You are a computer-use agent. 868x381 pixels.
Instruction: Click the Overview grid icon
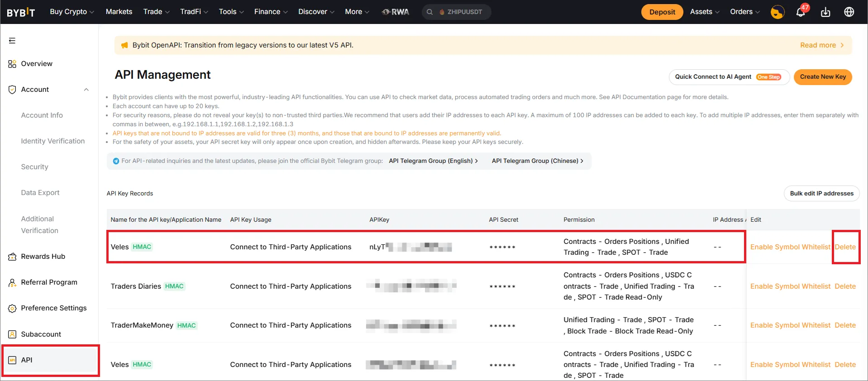[x=12, y=64]
